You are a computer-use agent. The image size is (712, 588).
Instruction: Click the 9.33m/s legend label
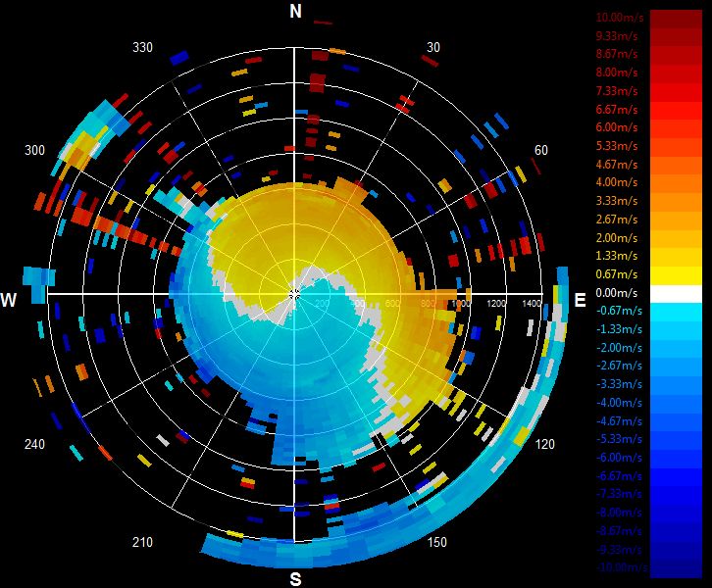[x=617, y=36]
